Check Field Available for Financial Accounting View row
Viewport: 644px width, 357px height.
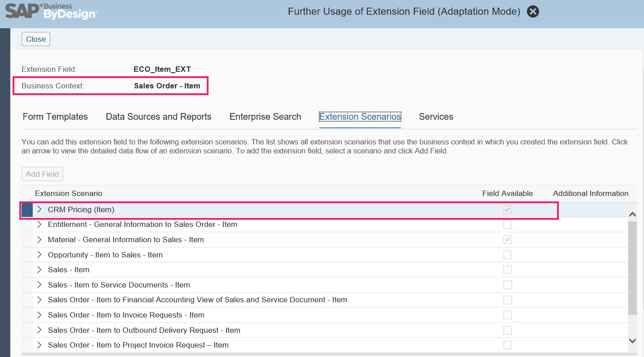point(508,300)
